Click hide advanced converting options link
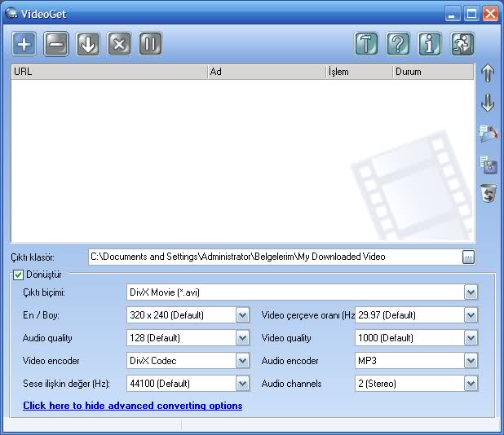Screen dimensions: 504x435 click(x=132, y=406)
